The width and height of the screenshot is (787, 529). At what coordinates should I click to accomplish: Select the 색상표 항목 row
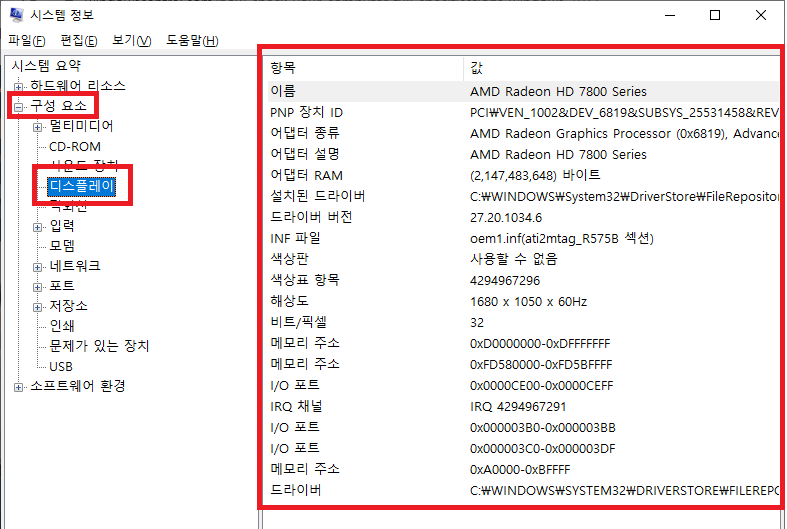pos(523,281)
